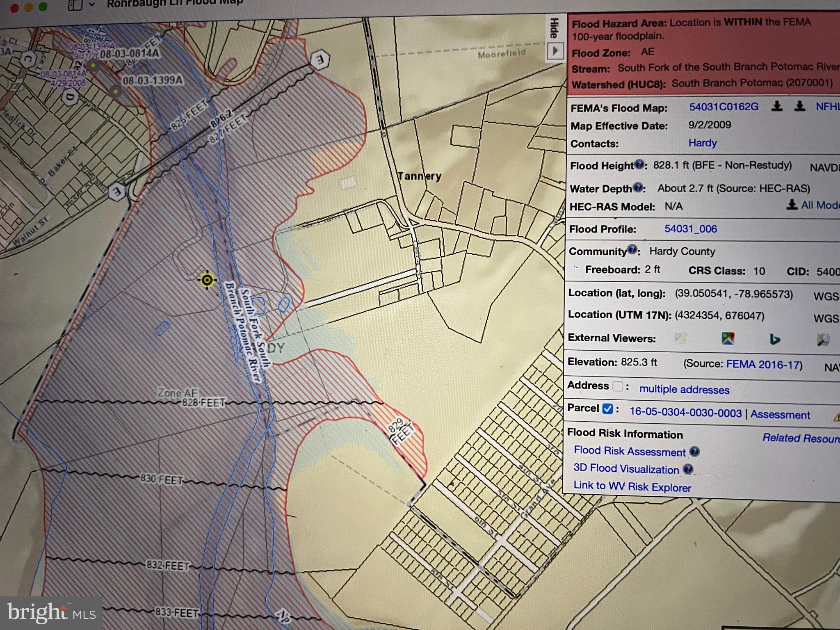Enable the Address checkbox
This screenshot has width=840, height=630.
click(617, 386)
